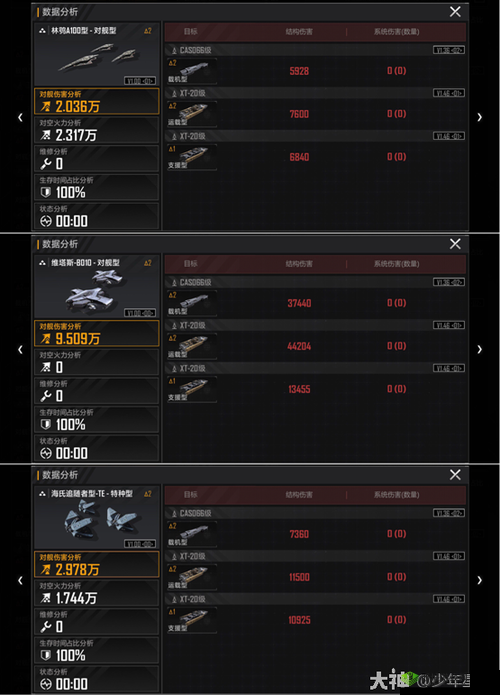
Task: Select 对空火力分析 1.744万 in bottom panel
Action: click(x=97, y=593)
